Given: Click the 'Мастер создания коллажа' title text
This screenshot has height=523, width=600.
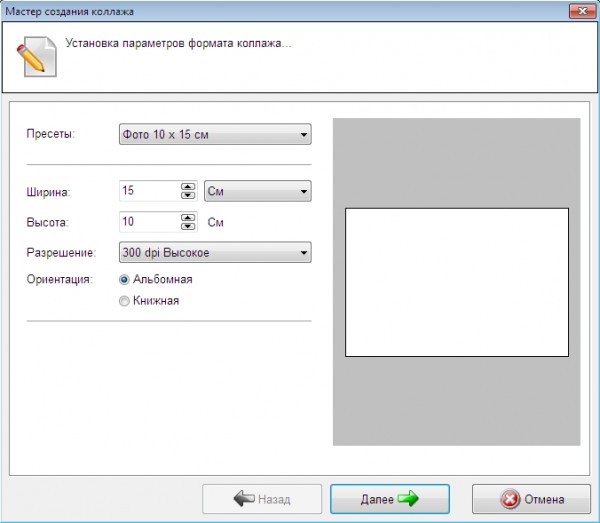Looking at the screenshot, I should (x=69, y=11).
